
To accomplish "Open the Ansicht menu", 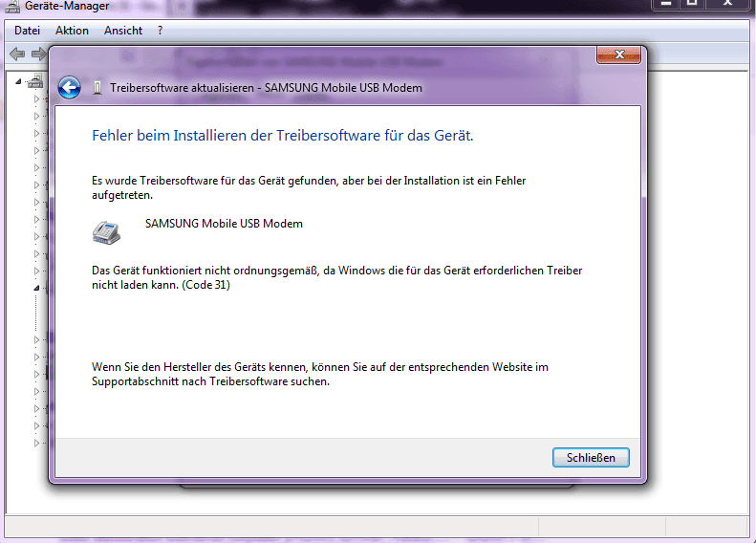I will tap(123, 31).
